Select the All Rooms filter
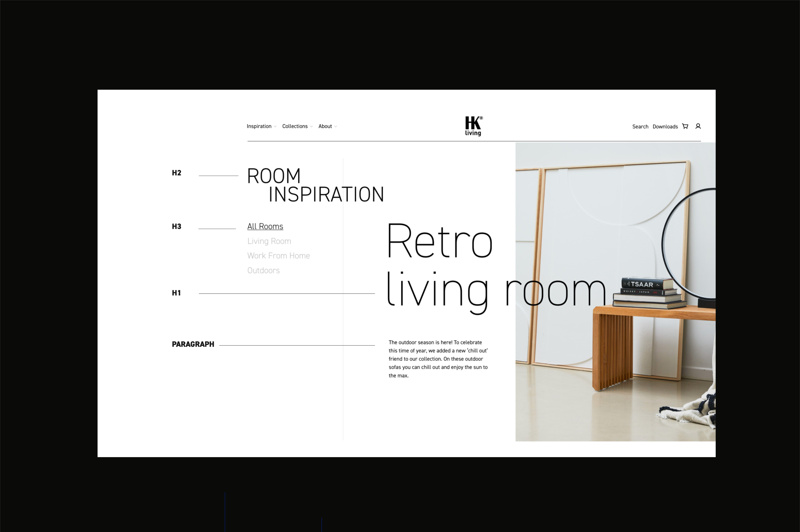This screenshot has width=800, height=532. pos(265,226)
